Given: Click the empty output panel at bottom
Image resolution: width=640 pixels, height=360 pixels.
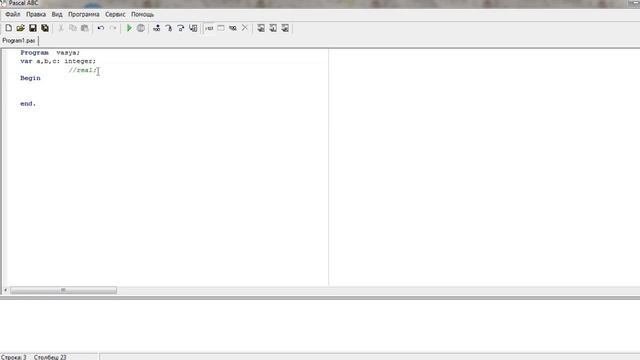Looking at the screenshot, I should pyautogui.click(x=320, y=326).
